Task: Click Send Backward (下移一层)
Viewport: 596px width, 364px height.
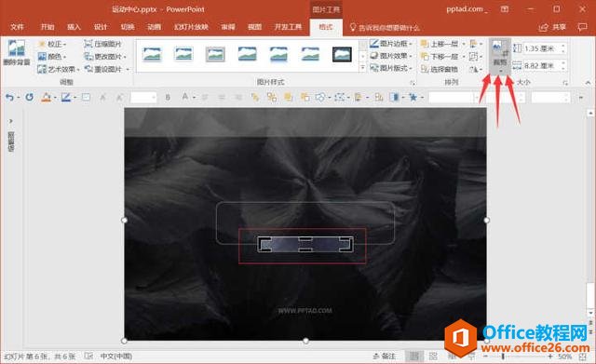Action: click(440, 57)
